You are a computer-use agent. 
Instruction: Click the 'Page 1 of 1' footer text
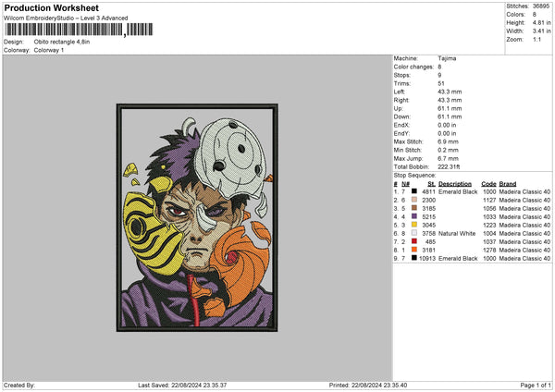point(536,385)
